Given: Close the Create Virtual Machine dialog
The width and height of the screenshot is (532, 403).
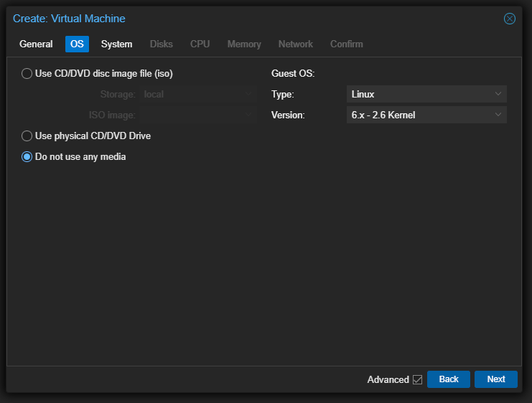Looking at the screenshot, I should click(509, 19).
